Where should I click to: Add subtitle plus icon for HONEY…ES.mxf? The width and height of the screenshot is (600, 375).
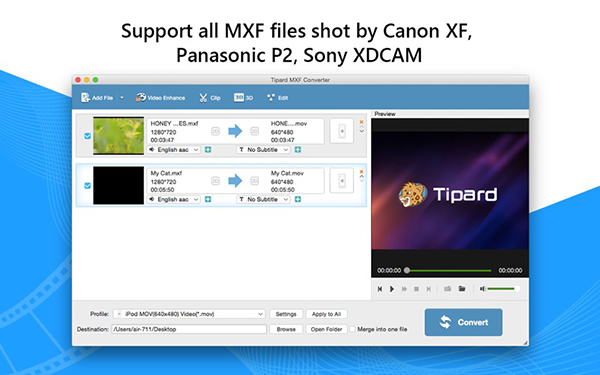[298, 150]
